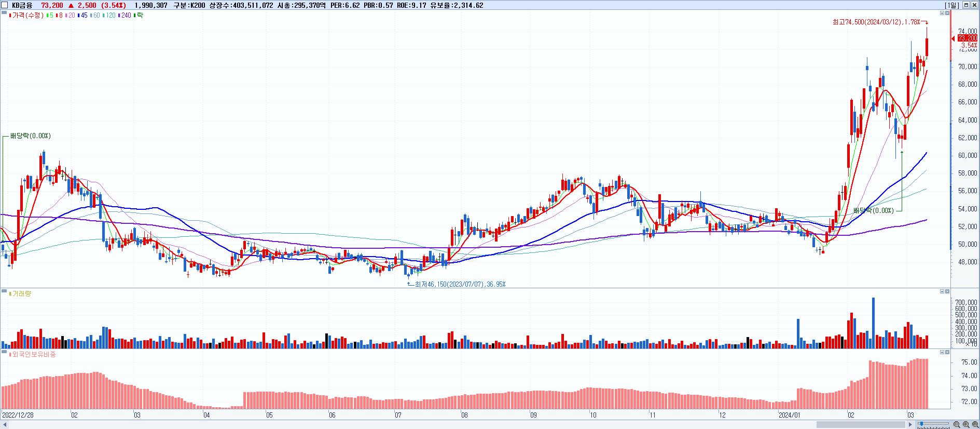Select the 5-day moving average legend
The image size is (980, 429).
pos(50,16)
